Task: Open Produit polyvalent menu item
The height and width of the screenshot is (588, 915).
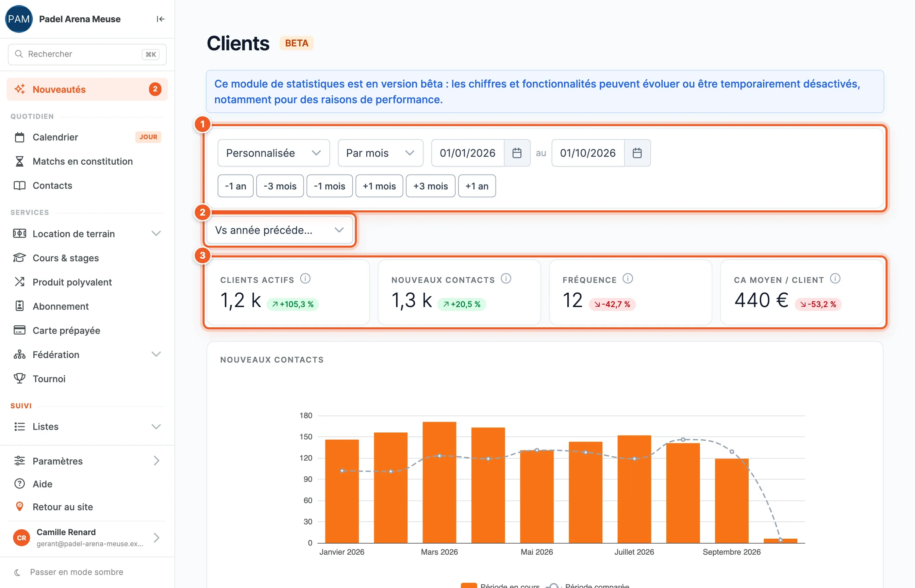Action: coord(88,282)
